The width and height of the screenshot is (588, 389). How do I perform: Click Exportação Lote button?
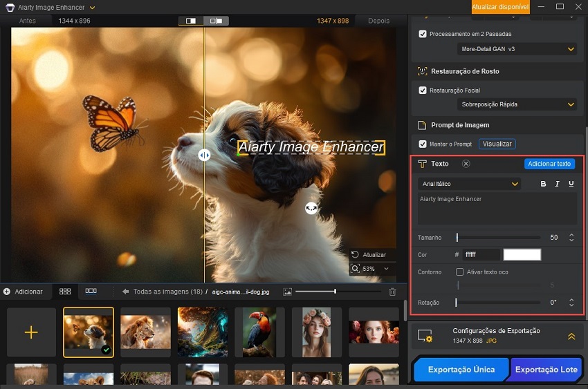point(546,370)
